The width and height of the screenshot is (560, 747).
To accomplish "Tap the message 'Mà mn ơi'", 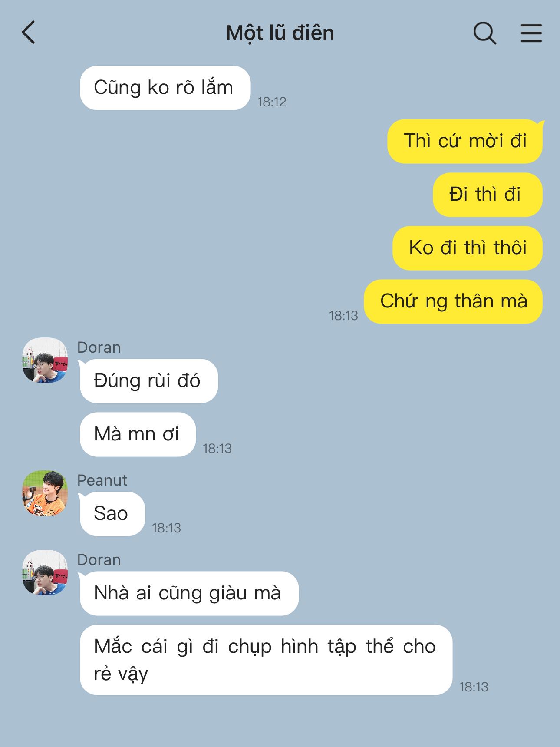I will click(138, 434).
